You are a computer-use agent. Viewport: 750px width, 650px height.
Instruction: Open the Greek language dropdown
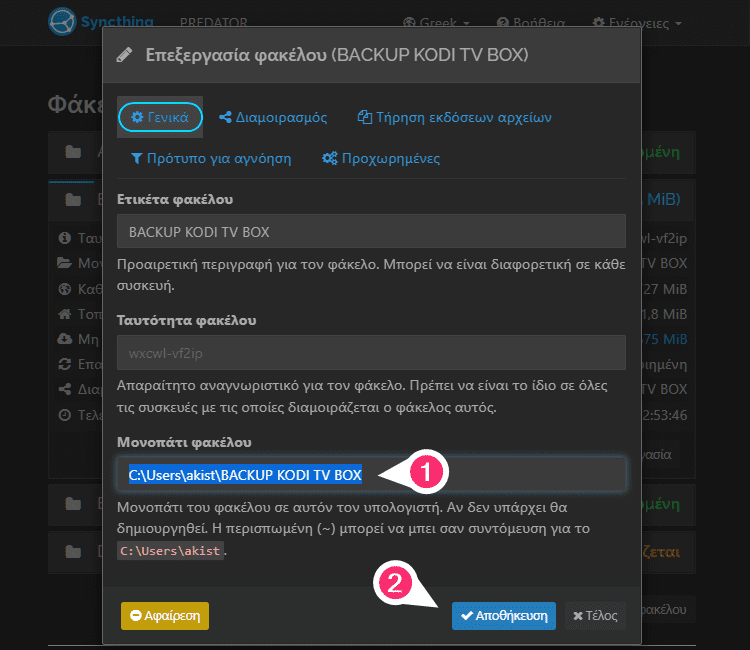[436, 22]
